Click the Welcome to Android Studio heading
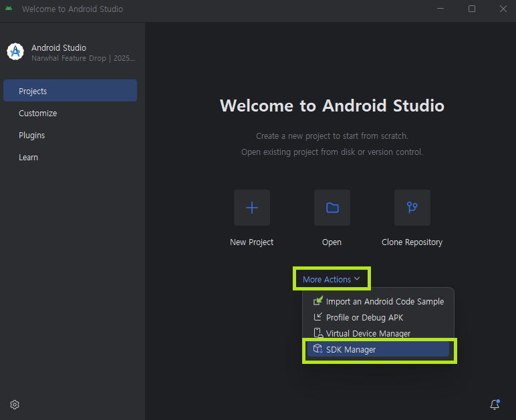516x420 pixels. [332, 106]
